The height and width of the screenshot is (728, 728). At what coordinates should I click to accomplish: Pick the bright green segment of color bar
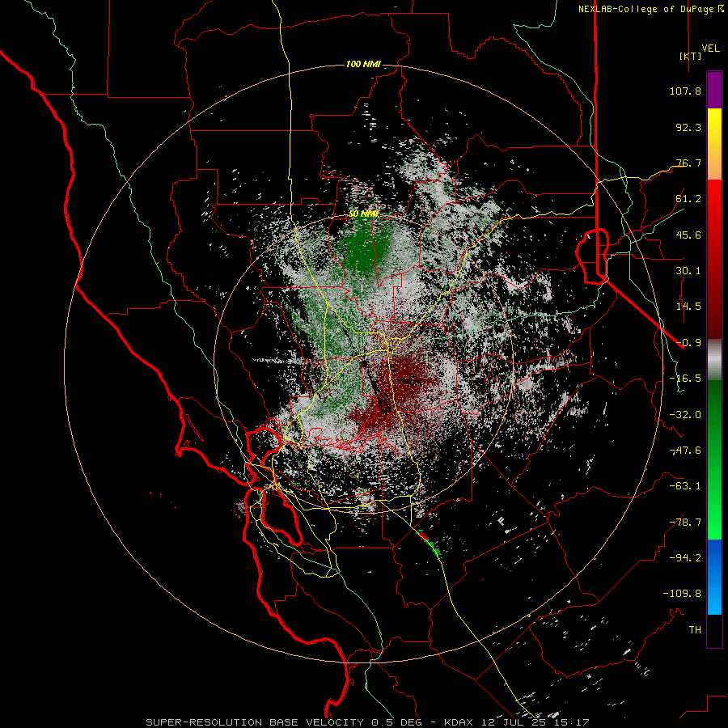tap(714, 520)
